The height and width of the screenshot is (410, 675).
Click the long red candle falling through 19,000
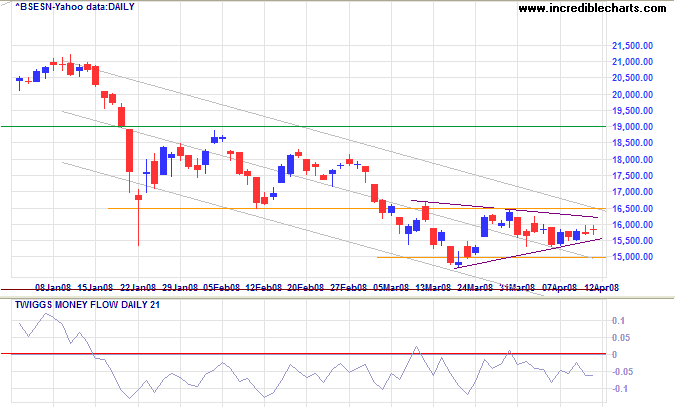click(129, 160)
